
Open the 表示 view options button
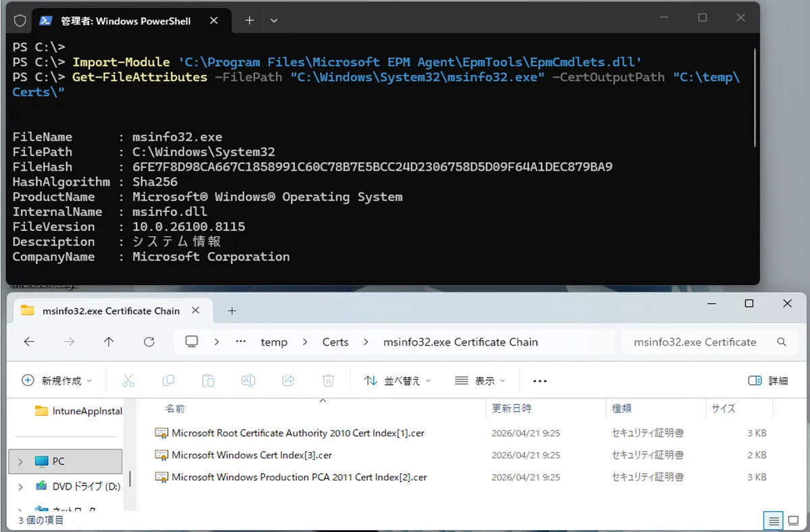480,381
